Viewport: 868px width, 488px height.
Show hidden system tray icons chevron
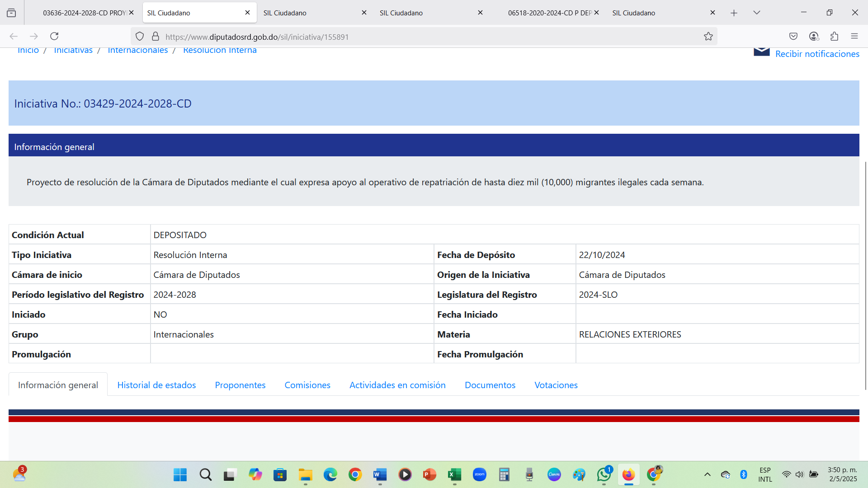(708, 474)
